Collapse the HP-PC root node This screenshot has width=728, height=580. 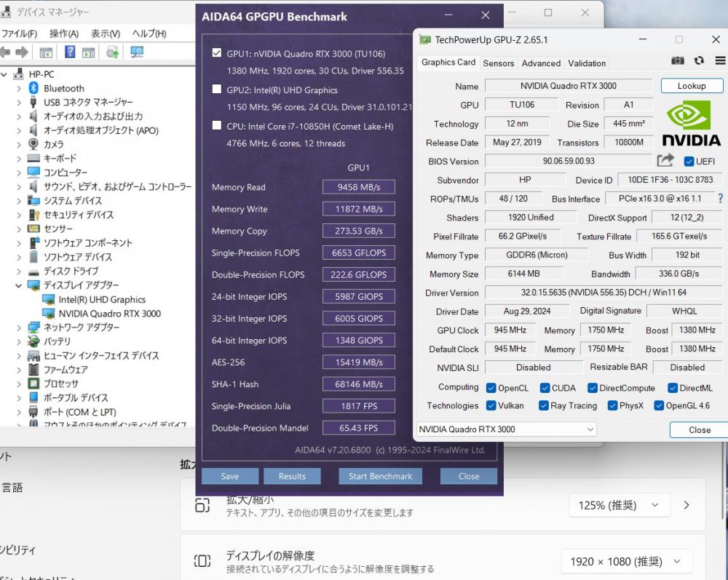(4, 74)
